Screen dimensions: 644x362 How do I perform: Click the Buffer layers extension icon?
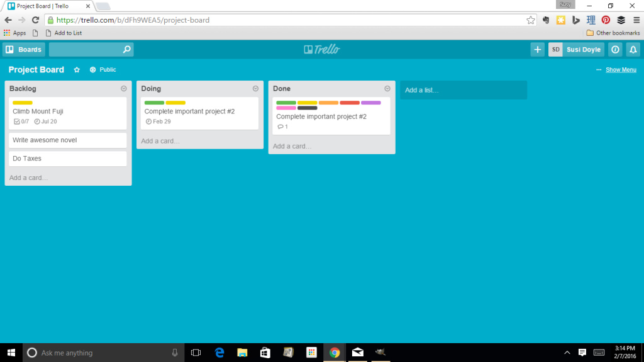pyautogui.click(x=621, y=20)
